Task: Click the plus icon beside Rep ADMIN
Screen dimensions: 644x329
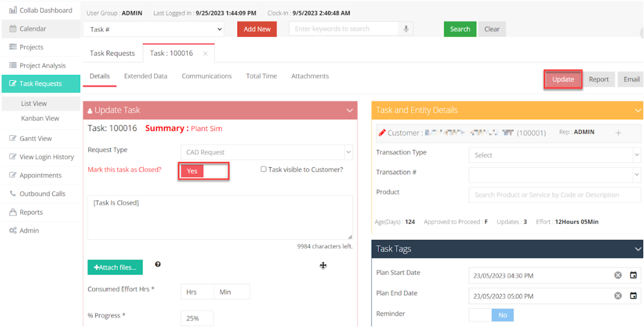Action: pyautogui.click(x=618, y=133)
